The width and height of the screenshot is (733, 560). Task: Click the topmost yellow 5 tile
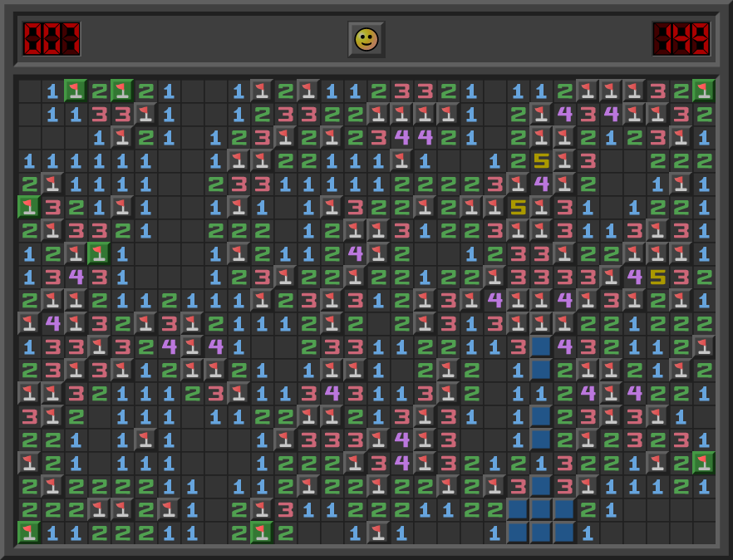[x=541, y=160]
